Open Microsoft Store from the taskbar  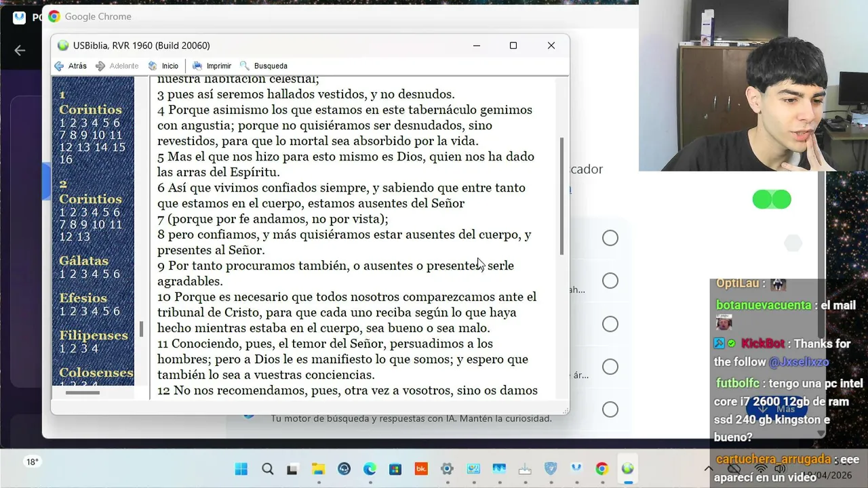pos(395,468)
